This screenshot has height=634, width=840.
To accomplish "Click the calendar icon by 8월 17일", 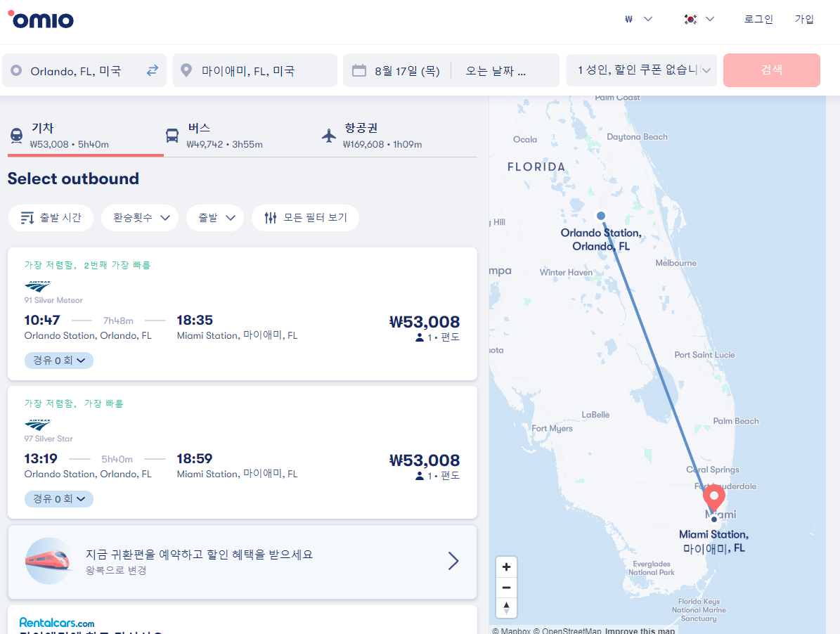I will point(359,70).
